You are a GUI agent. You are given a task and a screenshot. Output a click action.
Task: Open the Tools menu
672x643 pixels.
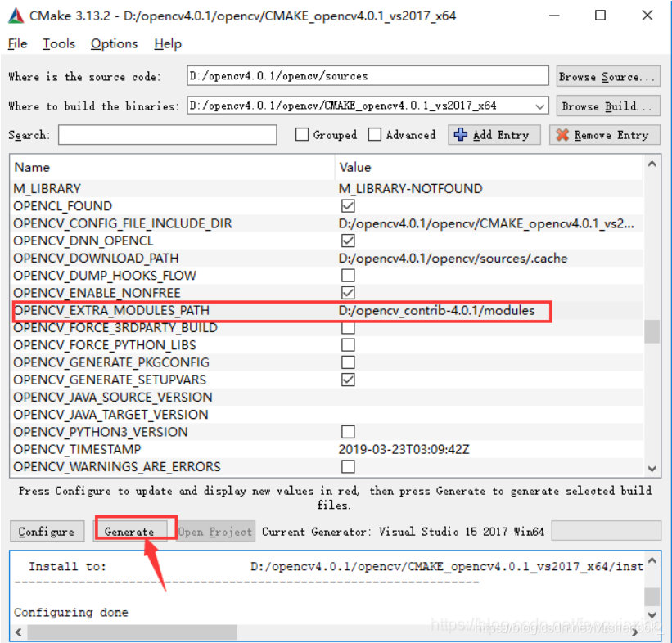[59, 43]
